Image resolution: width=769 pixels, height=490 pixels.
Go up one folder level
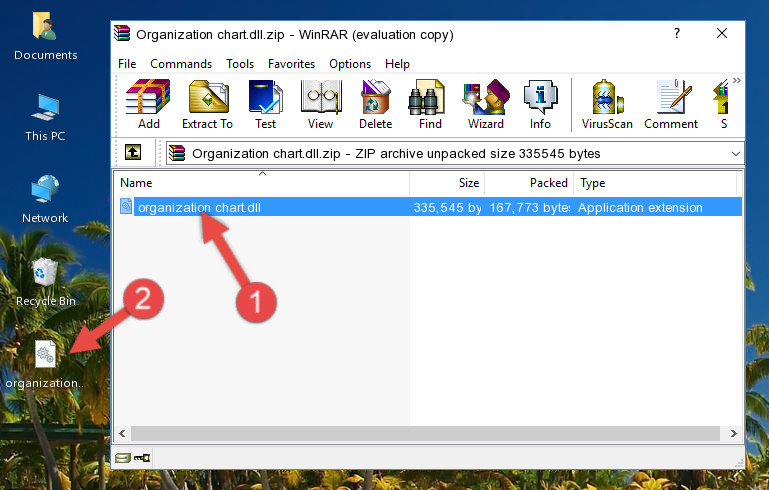click(x=133, y=153)
